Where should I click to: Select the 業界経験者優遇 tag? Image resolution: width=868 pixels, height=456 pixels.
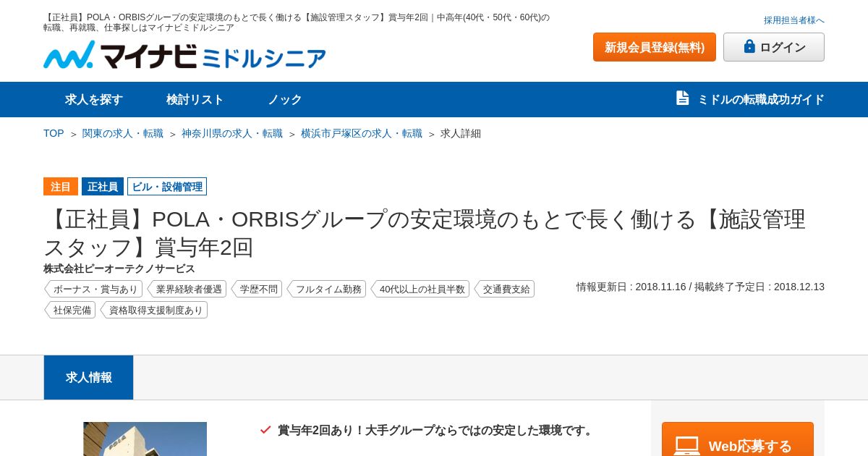point(187,289)
